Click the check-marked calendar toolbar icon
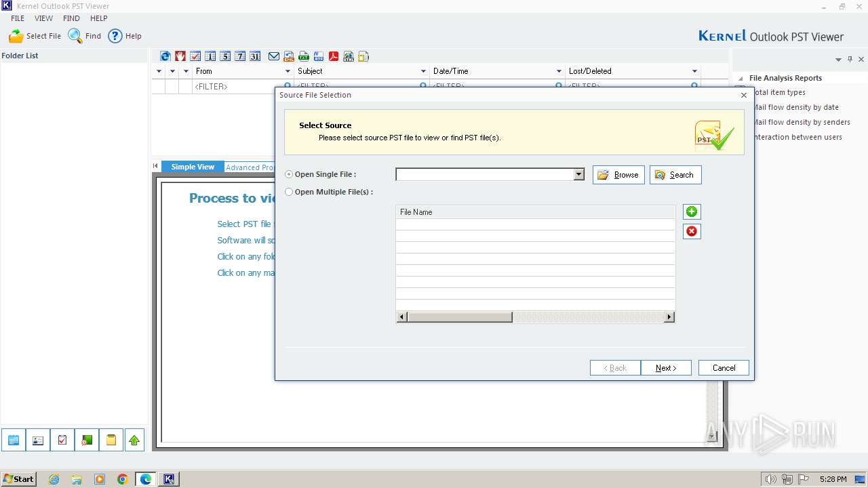The width and height of the screenshot is (868, 488). point(195,56)
